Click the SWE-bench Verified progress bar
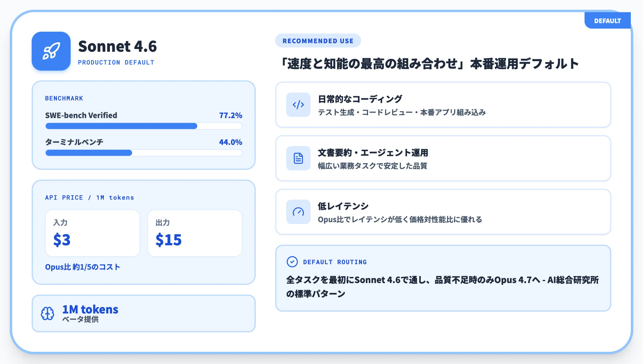This screenshot has width=643, height=364. (x=144, y=126)
